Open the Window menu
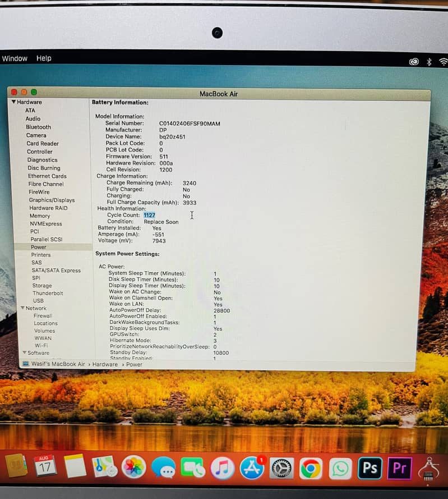 click(15, 58)
